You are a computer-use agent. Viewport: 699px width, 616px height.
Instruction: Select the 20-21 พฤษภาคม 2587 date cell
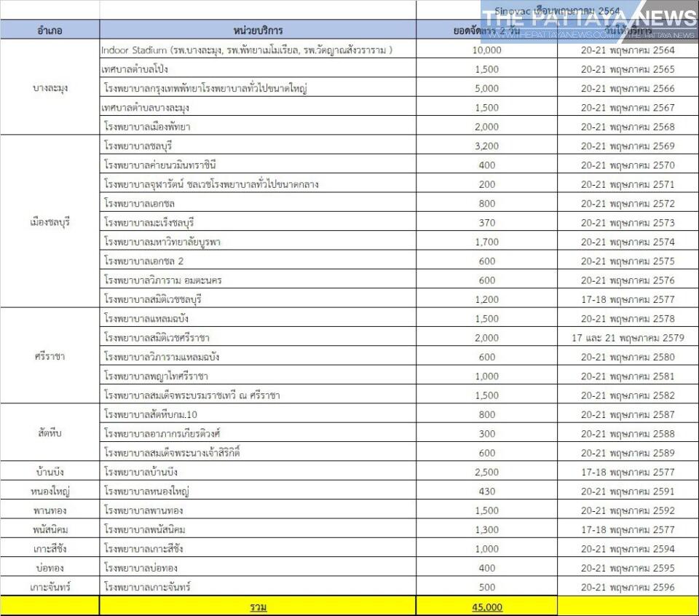(628, 414)
